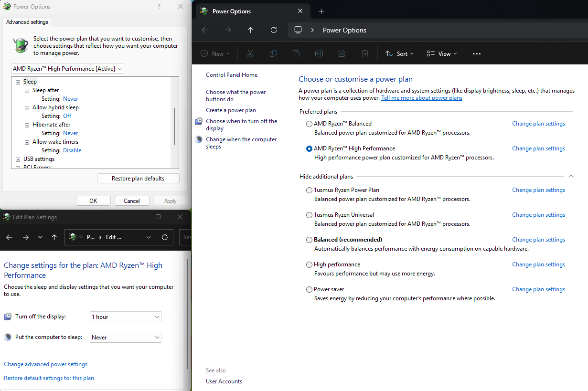588x391 pixels.
Task: Open the Sort menu
Action: click(399, 54)
